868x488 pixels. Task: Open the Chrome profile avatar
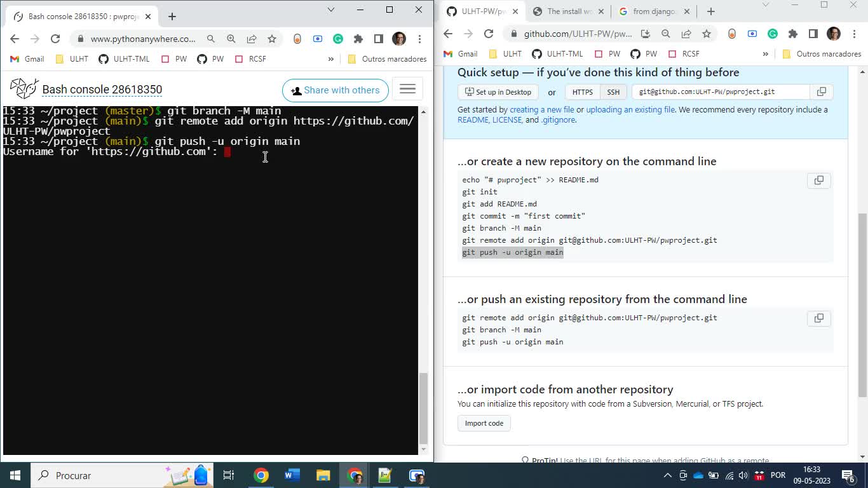(x=398, y=39)
